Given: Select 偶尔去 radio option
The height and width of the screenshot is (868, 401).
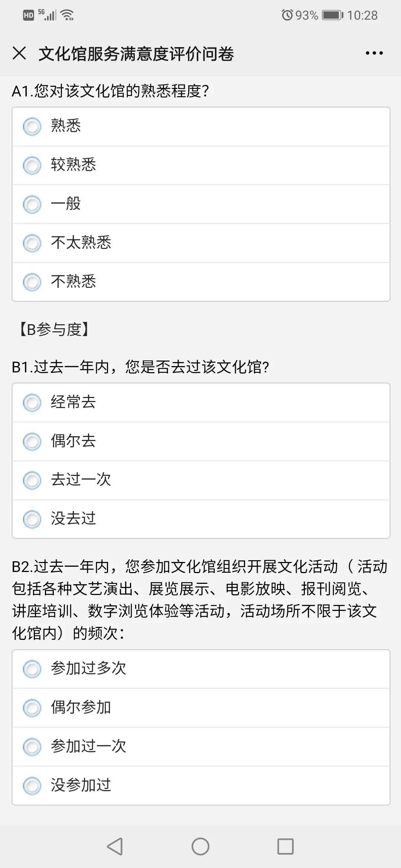Looking at the screenshot, I should tap(32, 442).
